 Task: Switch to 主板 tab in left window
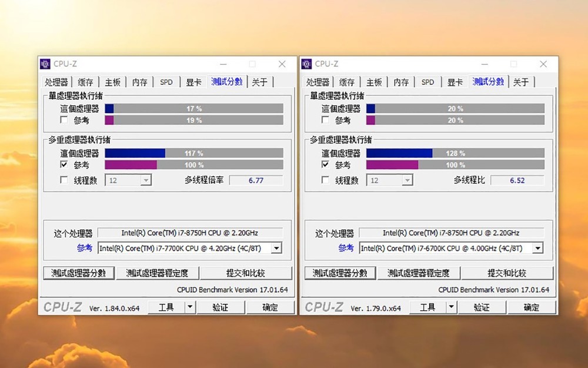tap(112, 82)
